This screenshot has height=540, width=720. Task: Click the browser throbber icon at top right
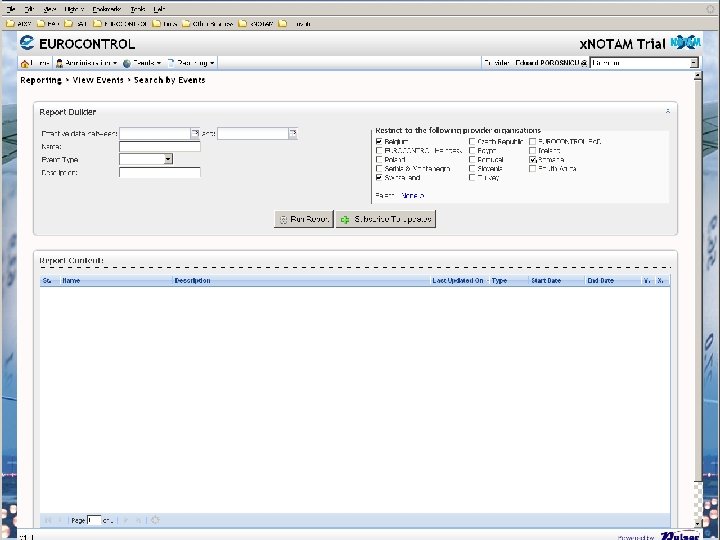(x=710, y=9)
